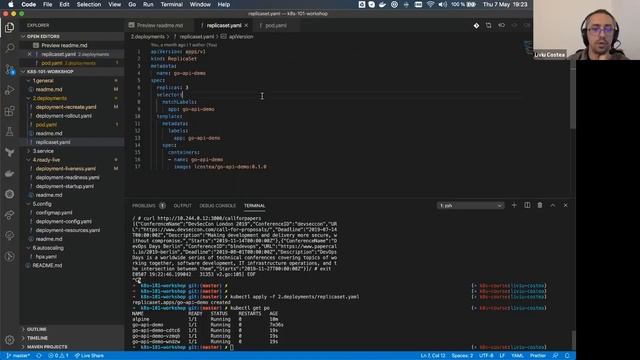This screenshot has width=640, height=360.
Task: Maximize the panel with the up chevron
Action: click(553, 205)
